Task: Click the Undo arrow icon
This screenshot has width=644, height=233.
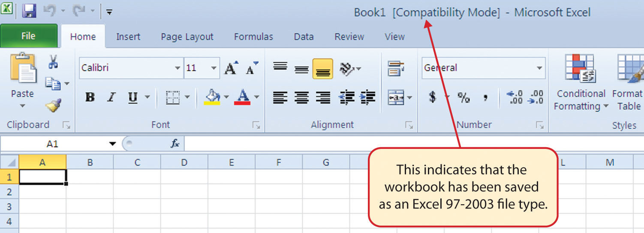Action: click(x=50, y=11)
